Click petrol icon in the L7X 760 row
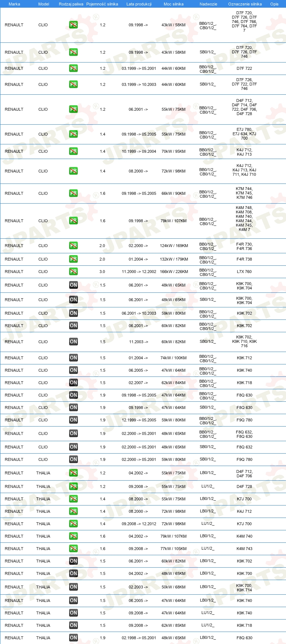The width and height of the screenshot is (286, 644). click(x=74, y=272)
